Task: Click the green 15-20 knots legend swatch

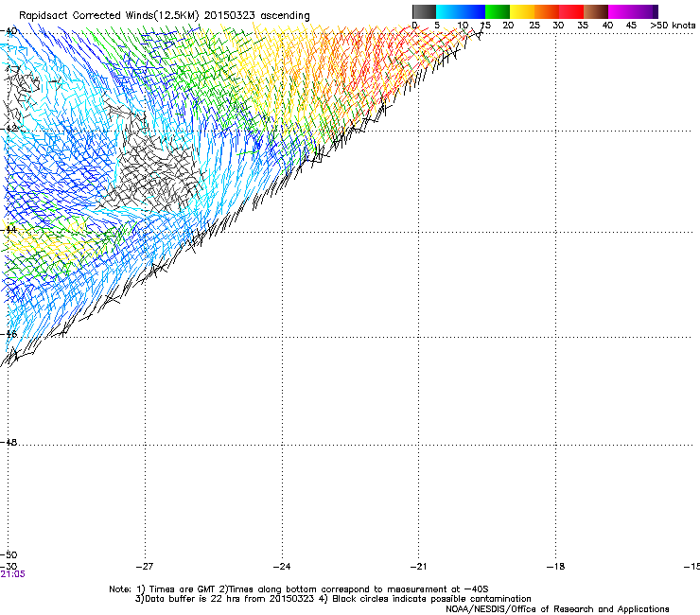Action: pyautogui.click(x=498, y=12)
